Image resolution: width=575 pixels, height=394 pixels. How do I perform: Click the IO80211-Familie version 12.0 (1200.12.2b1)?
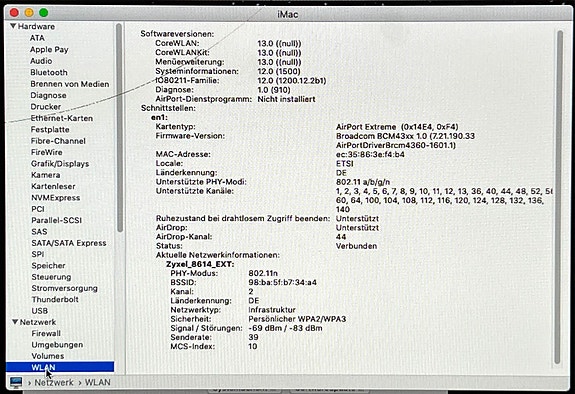pyautogui.click(x=292, y=81)
